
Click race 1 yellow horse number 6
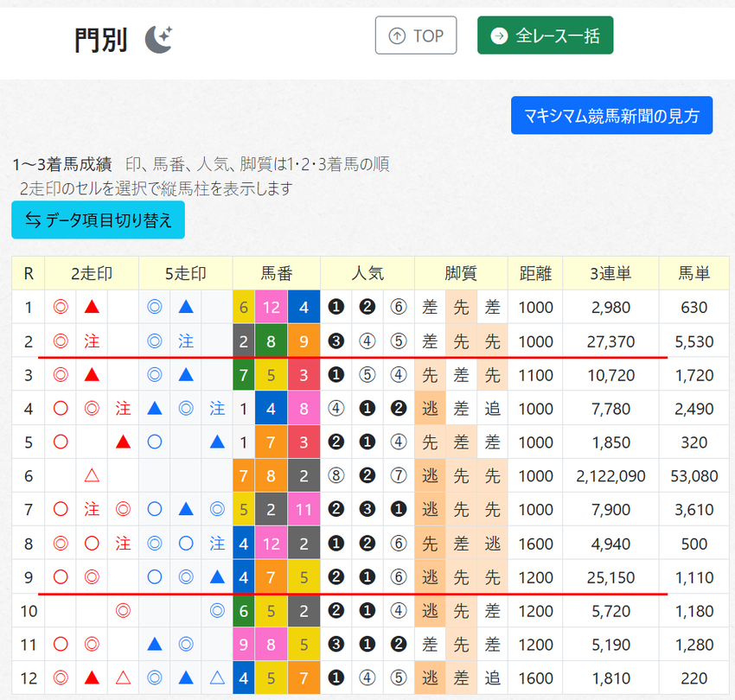pyautogui.click(x=244, y=307)
